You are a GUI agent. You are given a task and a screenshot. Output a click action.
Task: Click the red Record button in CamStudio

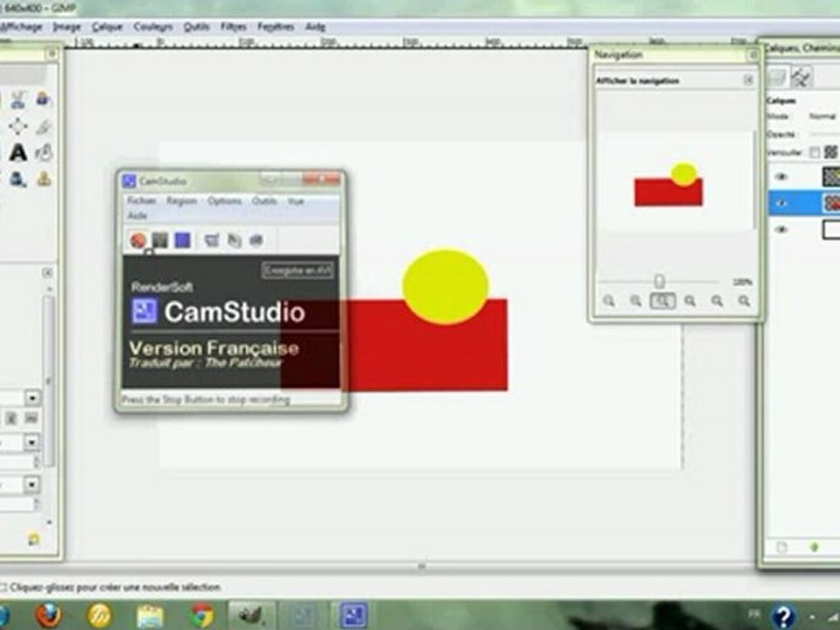pos(137,240)
